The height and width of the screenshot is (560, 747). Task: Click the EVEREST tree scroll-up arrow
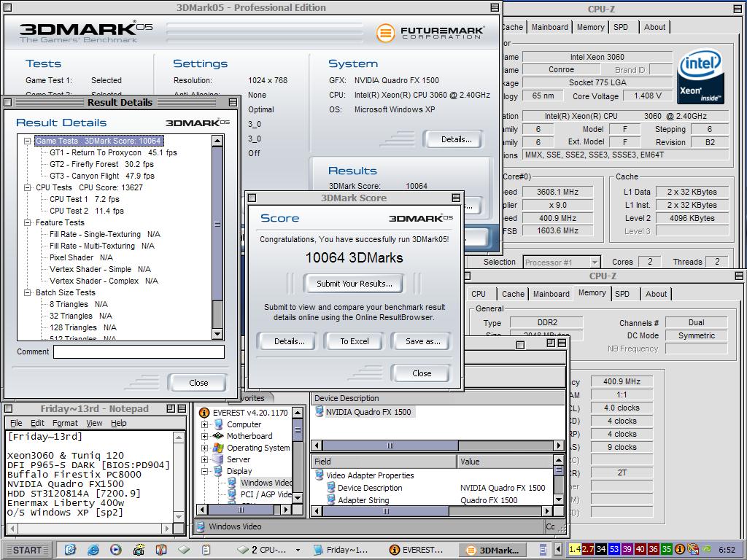pyautogui.click(x=298, y=413)
